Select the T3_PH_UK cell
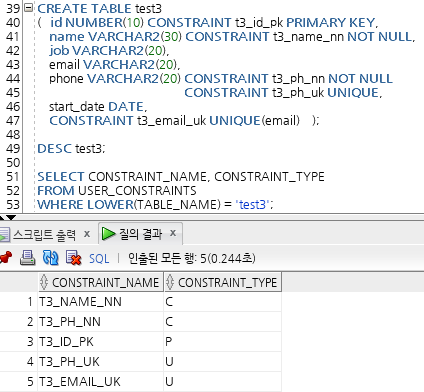 point(101,362)
